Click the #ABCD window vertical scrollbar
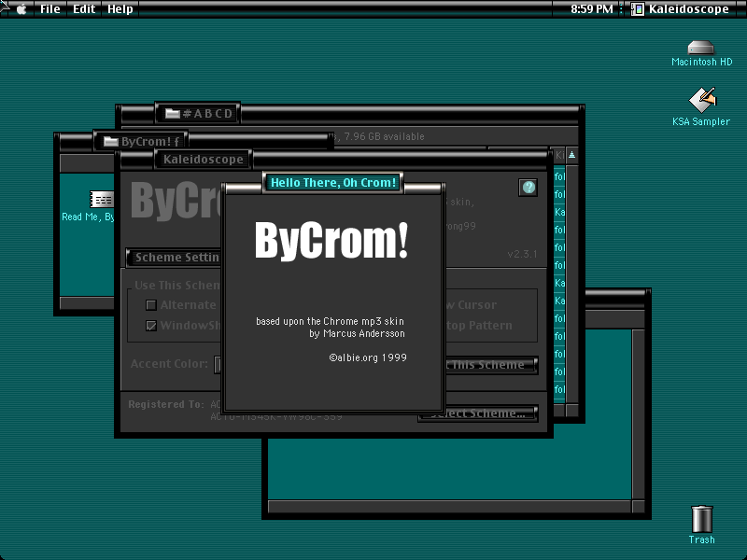The image size is (747, 560). [571, 284]
